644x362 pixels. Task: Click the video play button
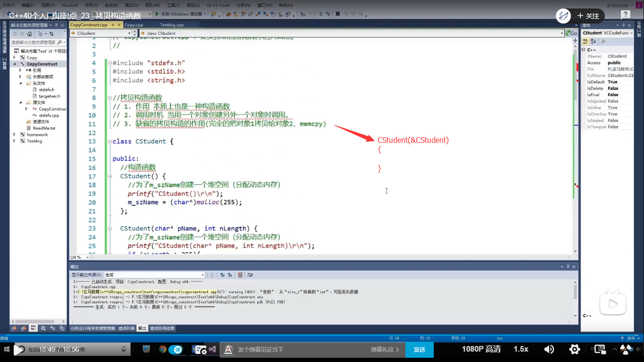19,349
